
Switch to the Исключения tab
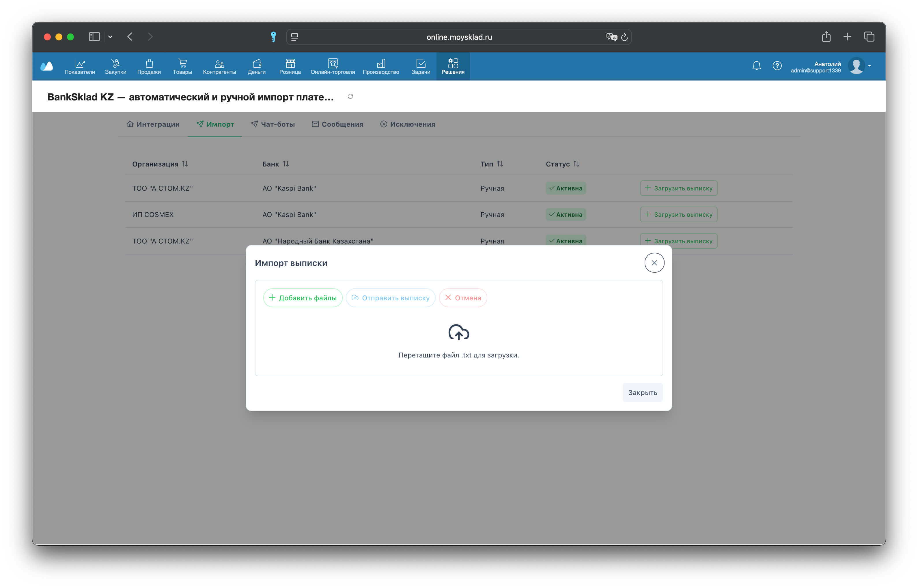408,124
